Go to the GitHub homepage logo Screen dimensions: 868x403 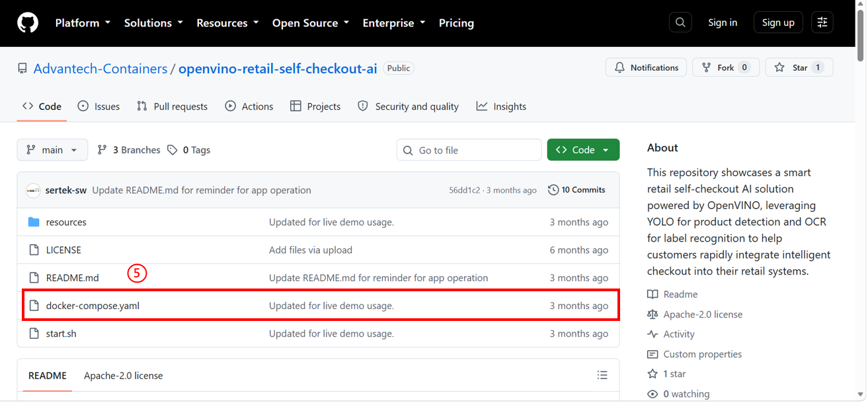[x=28, y=22]
